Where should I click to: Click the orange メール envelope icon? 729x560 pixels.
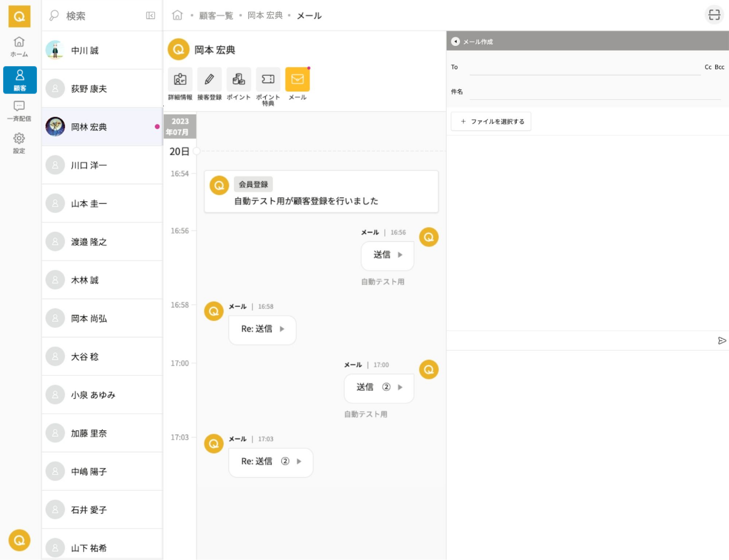[297, 80]
